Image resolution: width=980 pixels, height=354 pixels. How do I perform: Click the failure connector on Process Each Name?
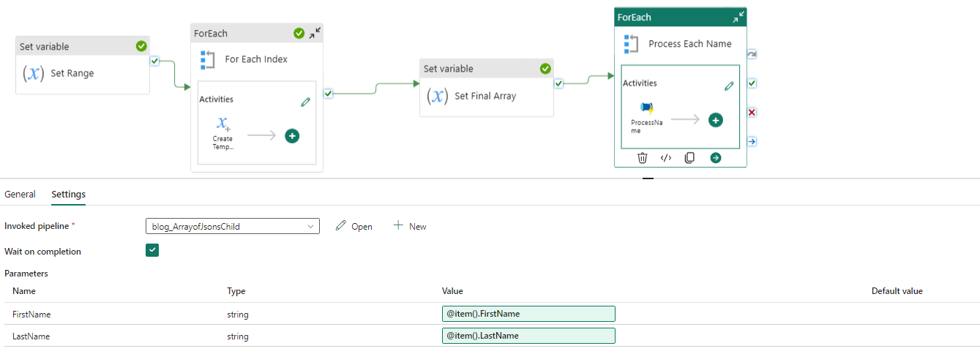point(752,113)
